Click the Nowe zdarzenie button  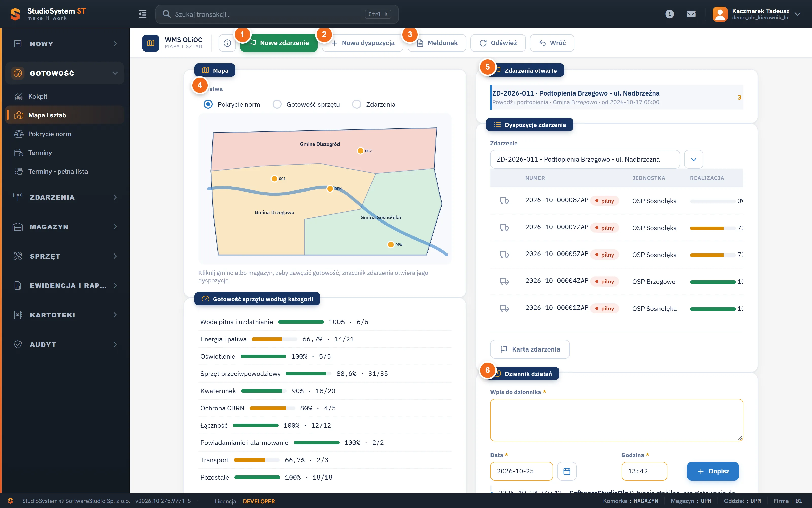pyautogui.click(x=279, y=43)
